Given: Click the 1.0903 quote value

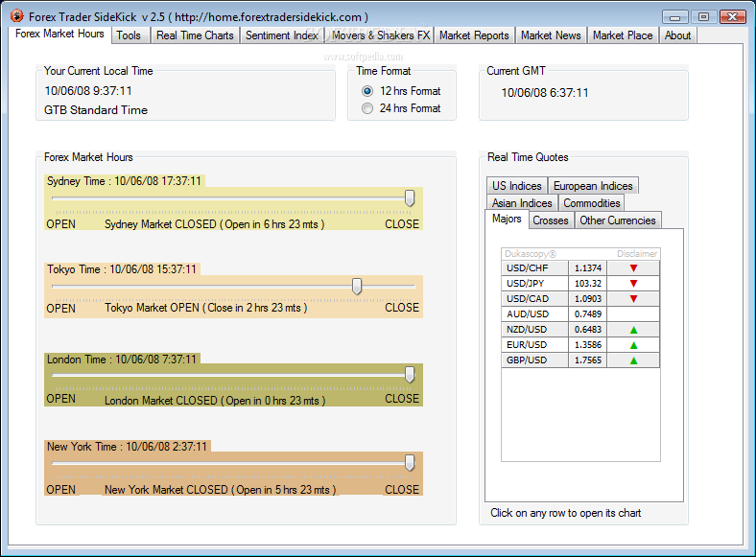Looking at the screenshot, I should coord(588,299).
